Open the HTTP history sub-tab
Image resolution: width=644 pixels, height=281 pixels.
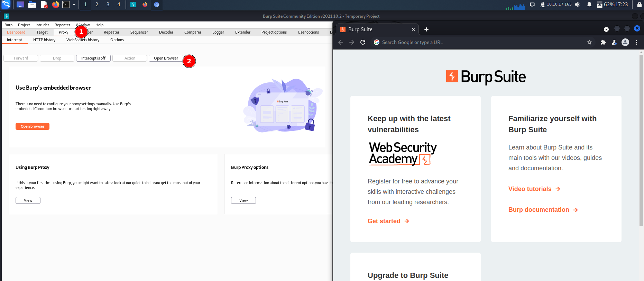pos(44,40)
